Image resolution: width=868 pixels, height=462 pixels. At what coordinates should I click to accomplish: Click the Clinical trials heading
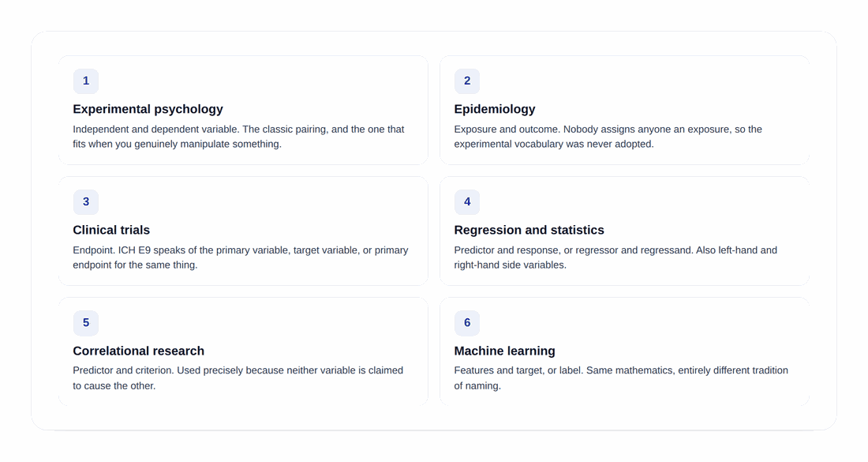coord(111,230)
